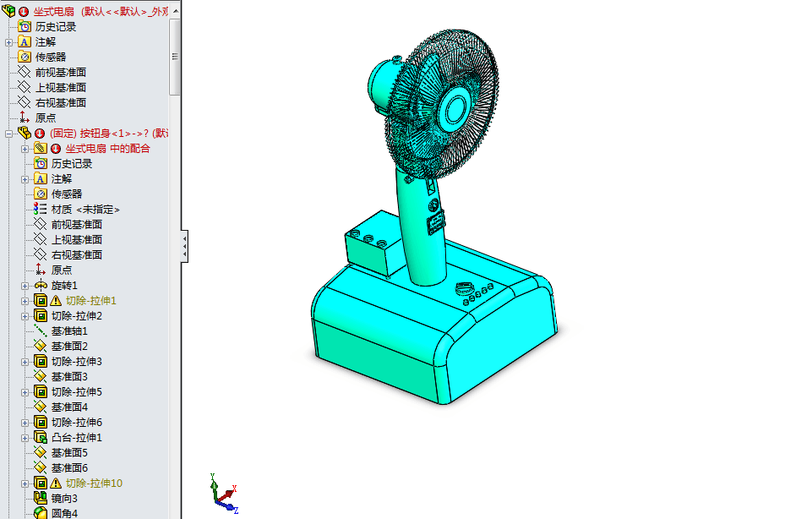Click the 基准面6 reference plane icon

[41, 467]
